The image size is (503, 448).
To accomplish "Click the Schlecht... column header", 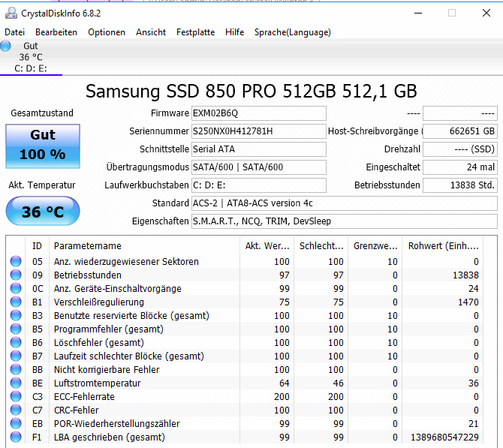I will [321, 246].
